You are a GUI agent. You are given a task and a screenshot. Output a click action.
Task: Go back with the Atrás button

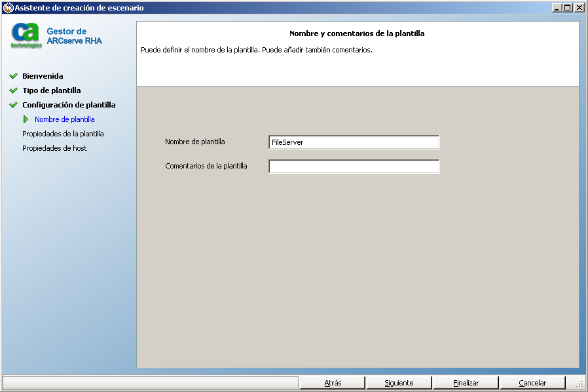coord(333,383)
